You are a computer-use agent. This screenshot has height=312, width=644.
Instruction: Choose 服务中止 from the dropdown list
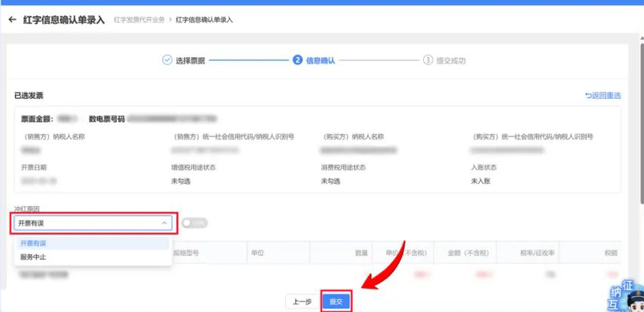(x=92, y=257)
